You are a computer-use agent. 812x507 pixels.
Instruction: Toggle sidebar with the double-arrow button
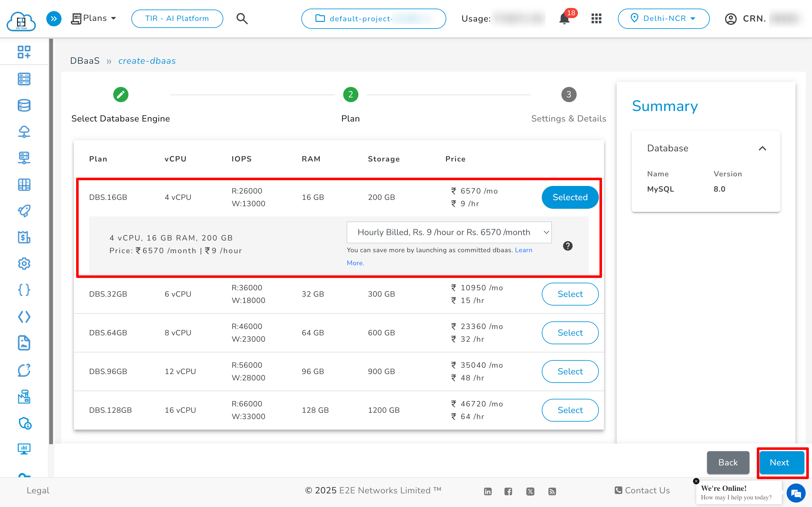click(54, 19)
